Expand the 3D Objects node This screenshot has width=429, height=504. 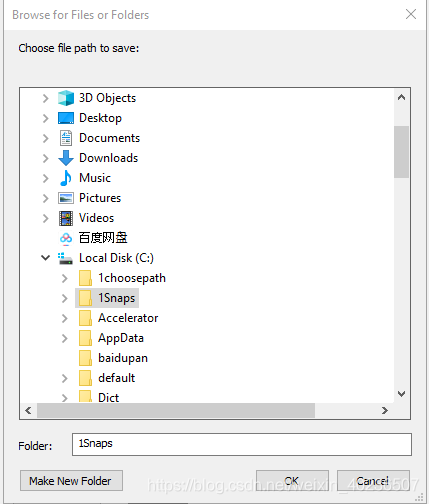pos(46,98)
